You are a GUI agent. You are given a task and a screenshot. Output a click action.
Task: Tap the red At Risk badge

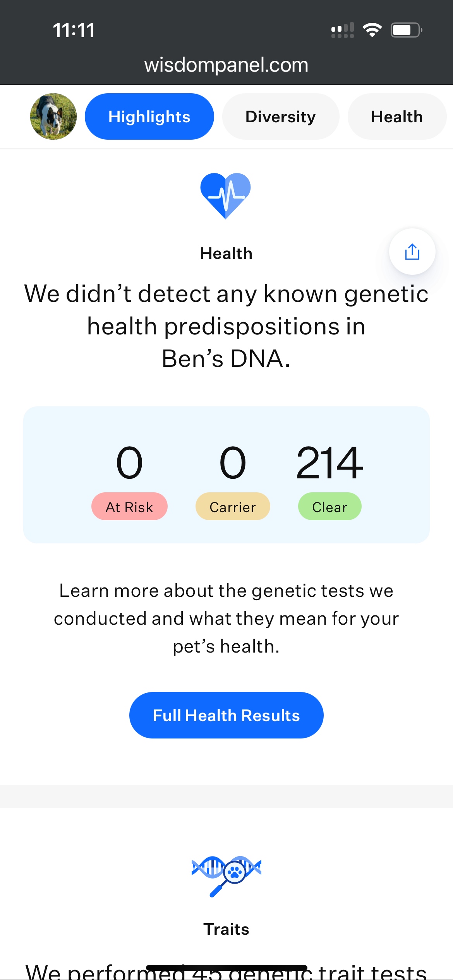[x=129, y=507]
